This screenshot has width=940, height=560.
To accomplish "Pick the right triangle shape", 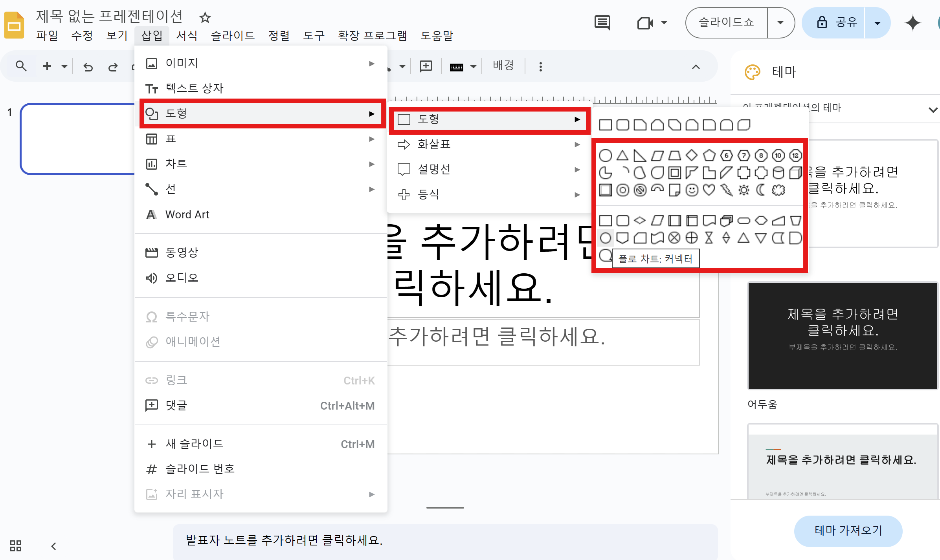I will (640, 156).
